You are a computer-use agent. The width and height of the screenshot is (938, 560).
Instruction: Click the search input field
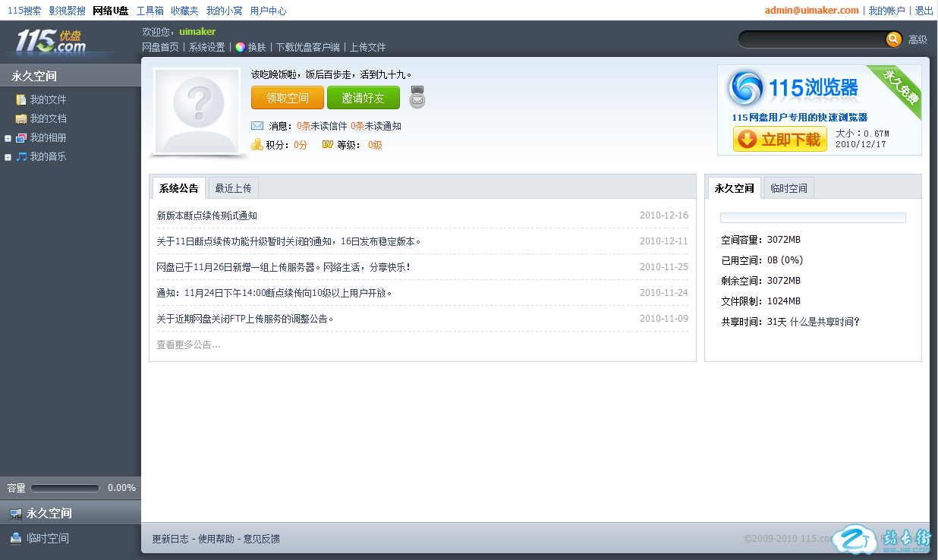(x=812, y=39)
